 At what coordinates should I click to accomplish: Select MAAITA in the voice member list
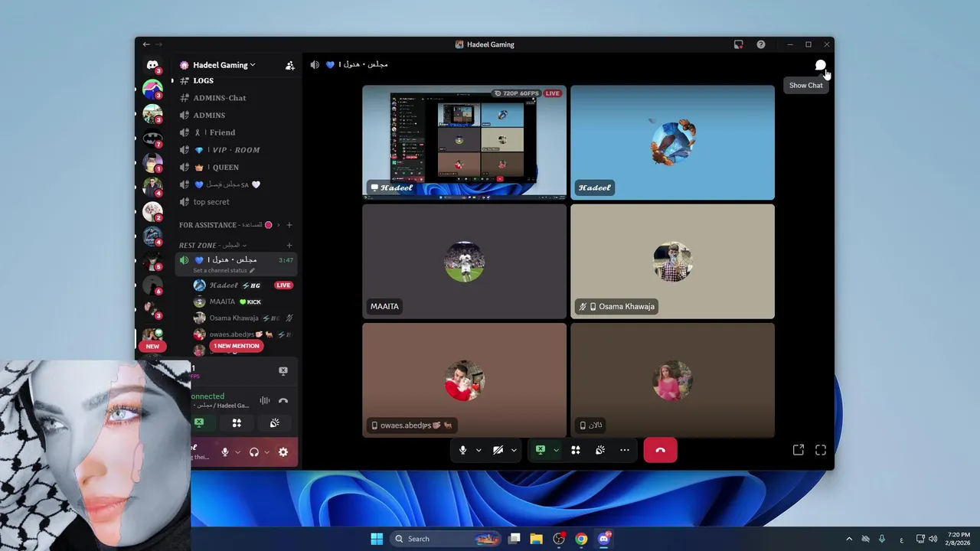click(x=243, y=302)
